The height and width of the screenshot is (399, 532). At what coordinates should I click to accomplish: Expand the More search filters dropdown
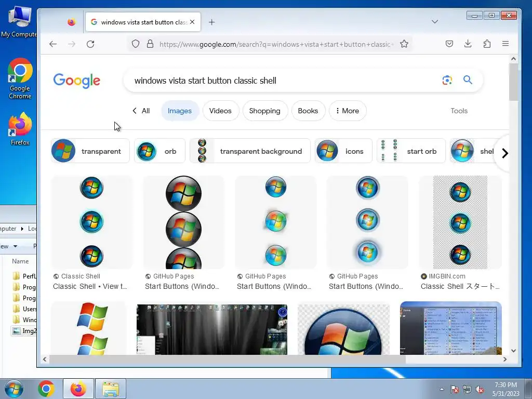tap(348, 111)
